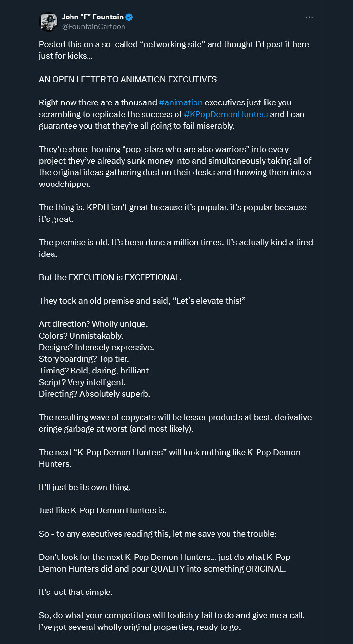Click "Designs? Intensely expressive." text
The width and height of the screenshot is (353, 644).
click(x=96, y=347)
